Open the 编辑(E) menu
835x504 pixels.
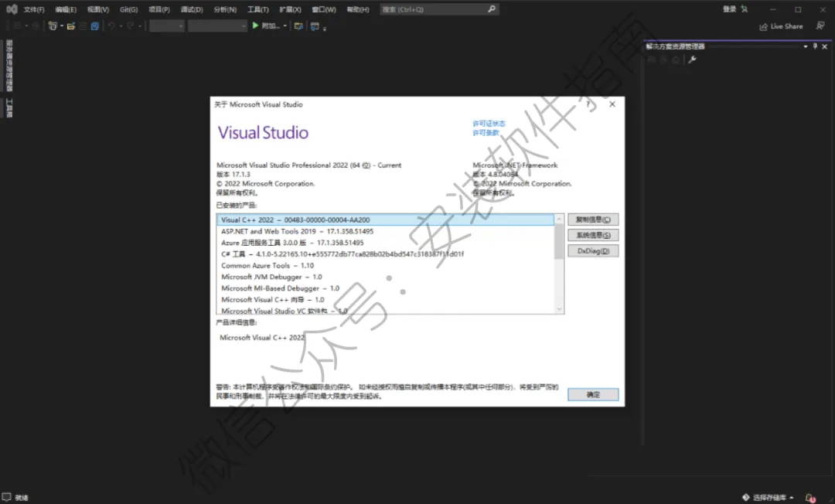[x=66, y=9]
